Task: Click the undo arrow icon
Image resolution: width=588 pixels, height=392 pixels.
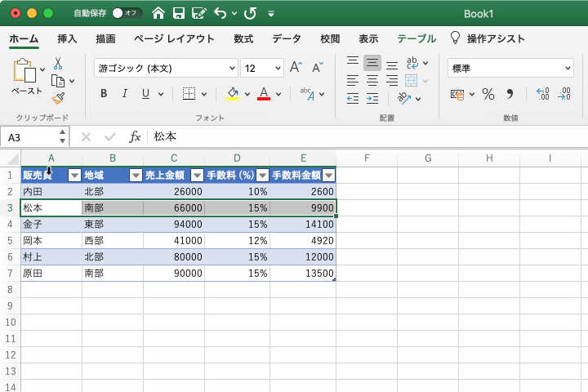Action: click(x=220, y=14)
